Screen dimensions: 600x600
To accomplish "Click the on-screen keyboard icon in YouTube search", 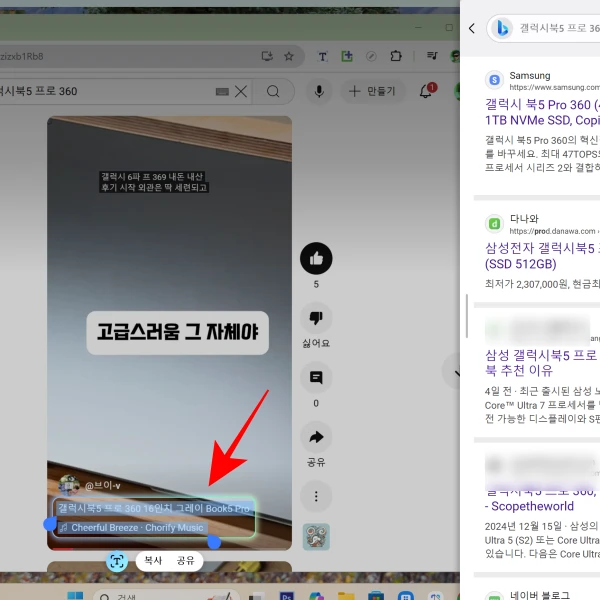I will 222,91.
